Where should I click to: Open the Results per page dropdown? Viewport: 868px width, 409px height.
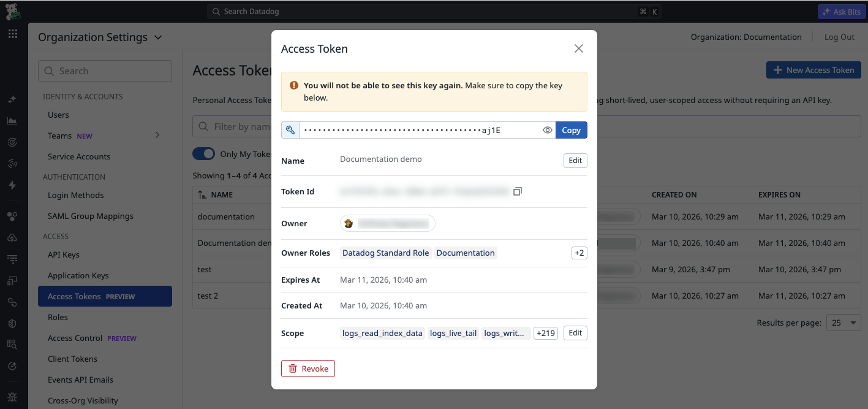(843, 323)
